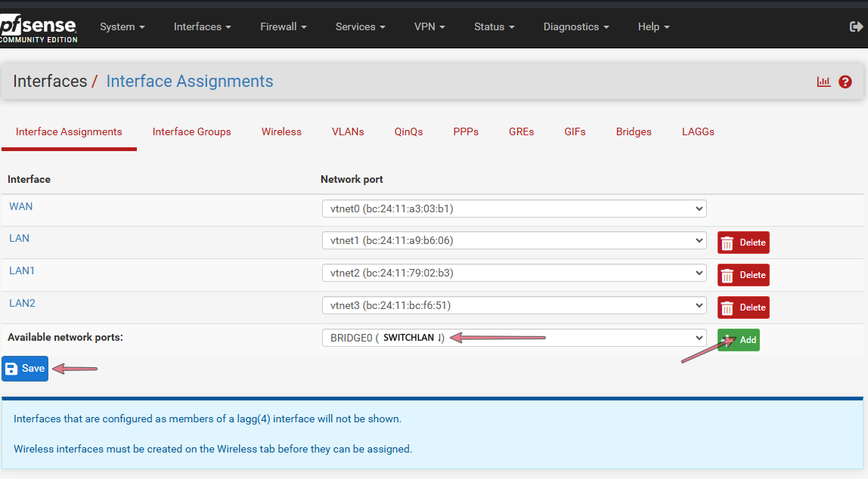Image resolution: width=868 pixels, height=479 pixels.
Task: Open the LAN2 vtnet3 port dropdown
Action: tap(513, 305)
